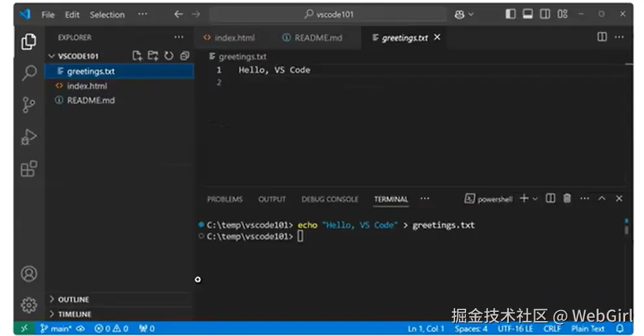Toggle the secondary side bar

click(x=545, y=14)
